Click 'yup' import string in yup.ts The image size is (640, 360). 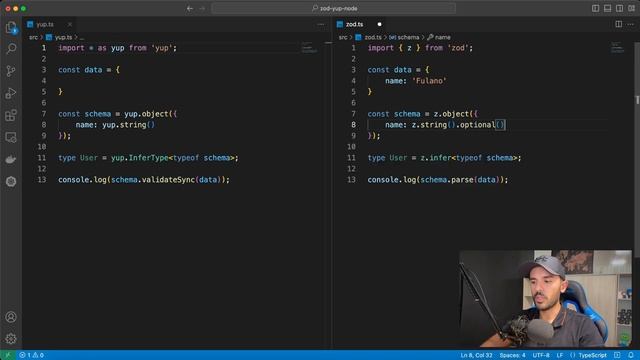pyautogui.click(x=162, y=48)
